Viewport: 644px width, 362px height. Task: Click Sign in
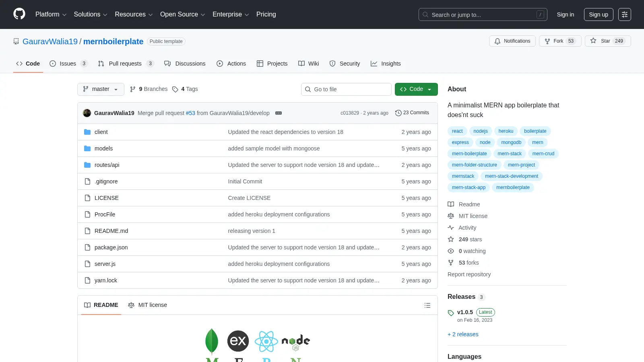coord(566,14)
